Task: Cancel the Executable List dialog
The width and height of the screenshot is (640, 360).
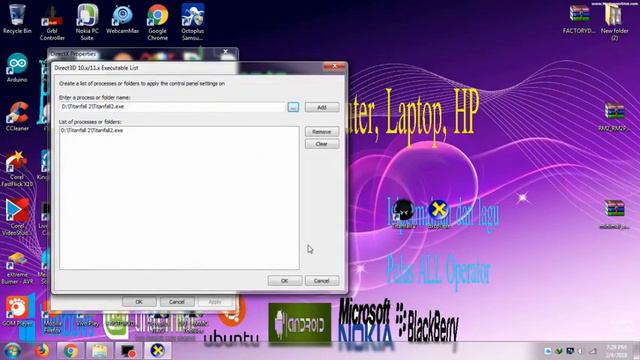Action: 322,280
